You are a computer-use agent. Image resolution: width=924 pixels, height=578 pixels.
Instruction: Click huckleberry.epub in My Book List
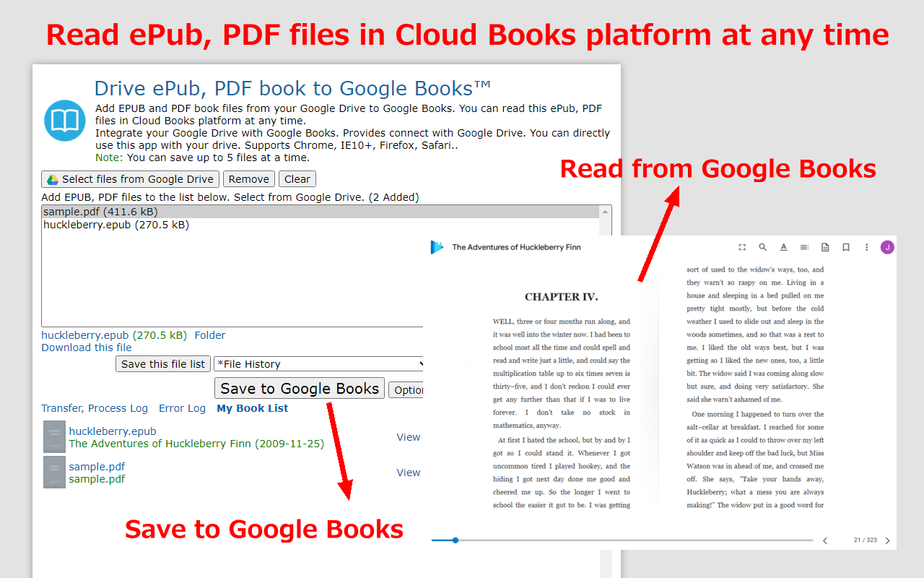click(113, 431)
